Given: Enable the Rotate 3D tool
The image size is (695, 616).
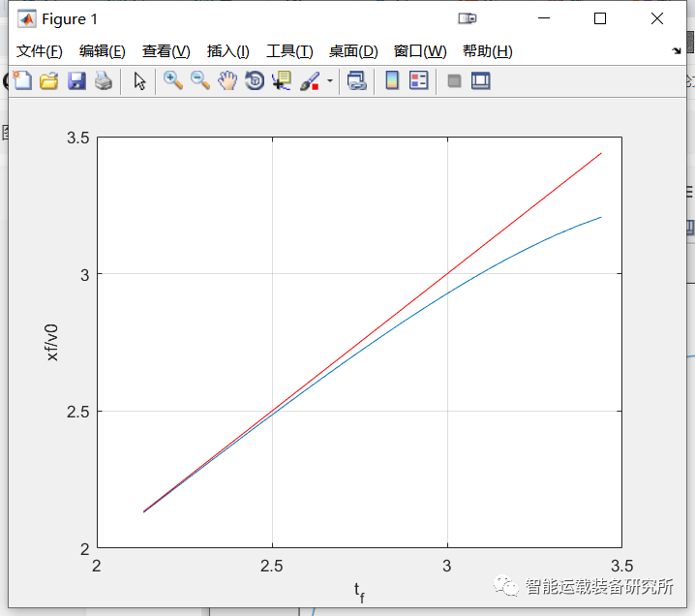Looking at the screenshot, I should point(255,81).
